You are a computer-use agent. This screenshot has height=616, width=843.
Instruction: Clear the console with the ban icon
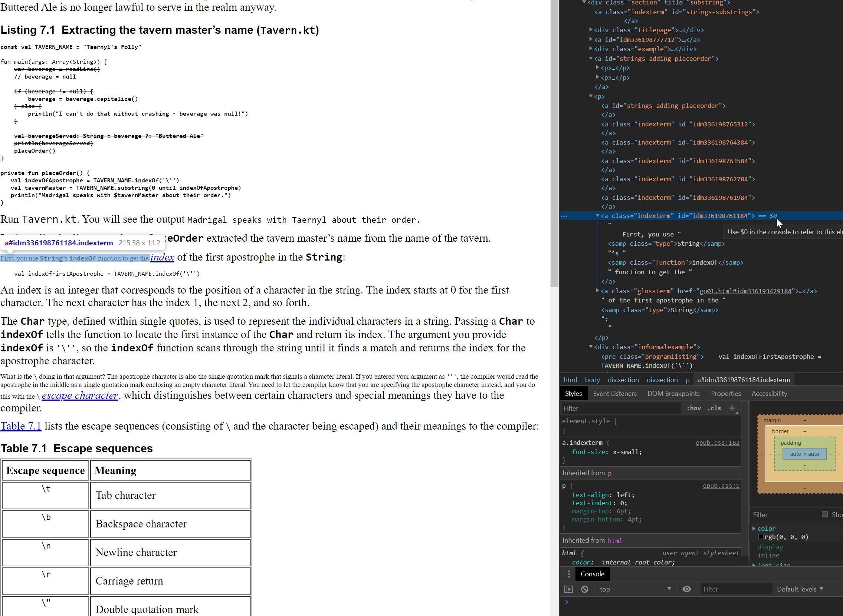(584, 589)
